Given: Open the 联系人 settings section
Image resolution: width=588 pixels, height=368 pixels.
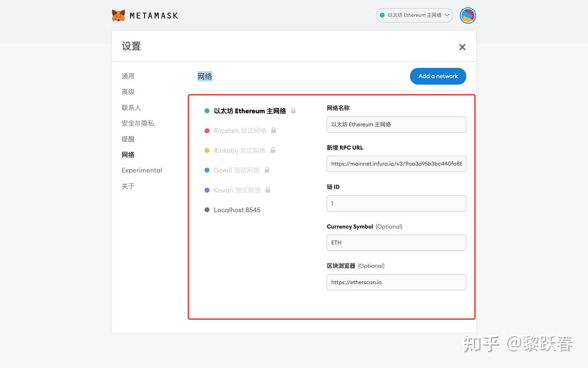Looking at the screenshot, I should click(x=131, y=107).
